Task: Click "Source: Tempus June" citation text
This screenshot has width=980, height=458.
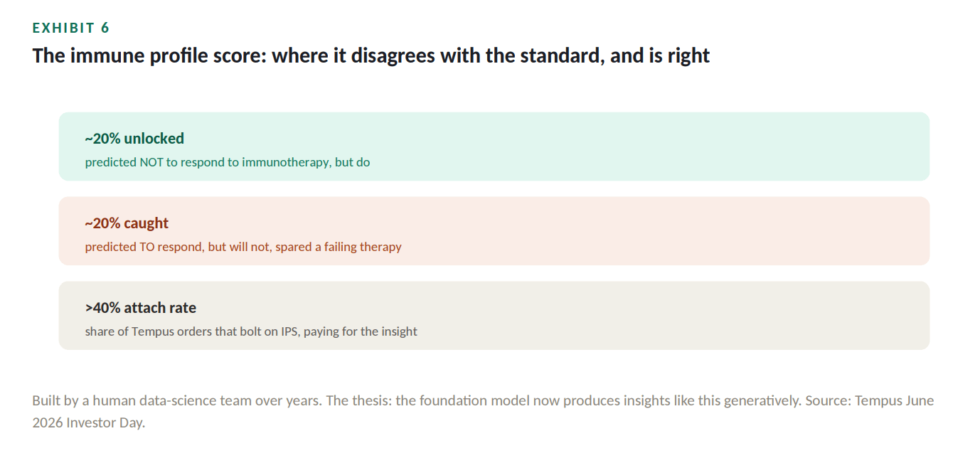Action: pos(870,400)
